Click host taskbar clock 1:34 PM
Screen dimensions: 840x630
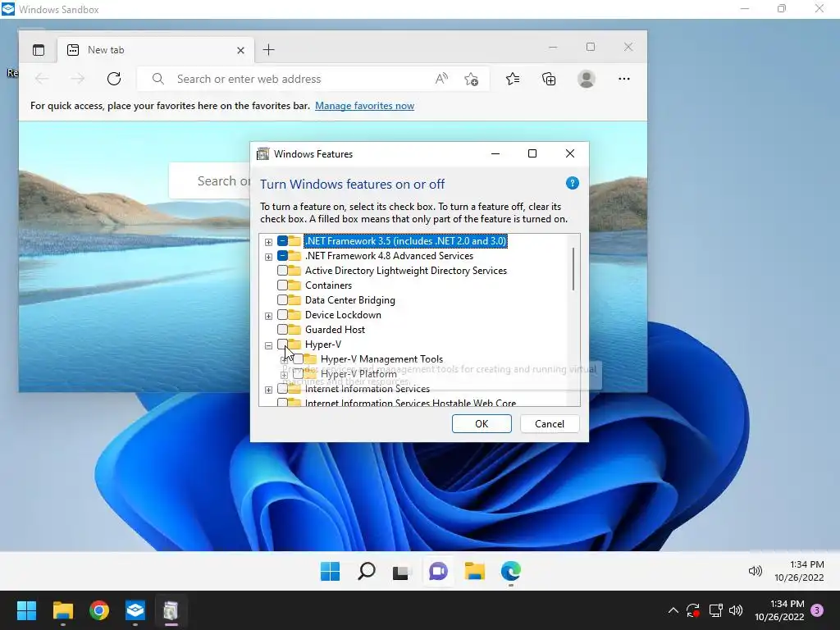[787, 604]
